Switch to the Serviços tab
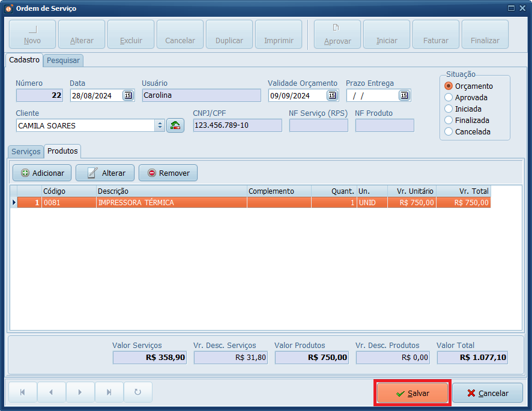532x411 pixels. 26,152
